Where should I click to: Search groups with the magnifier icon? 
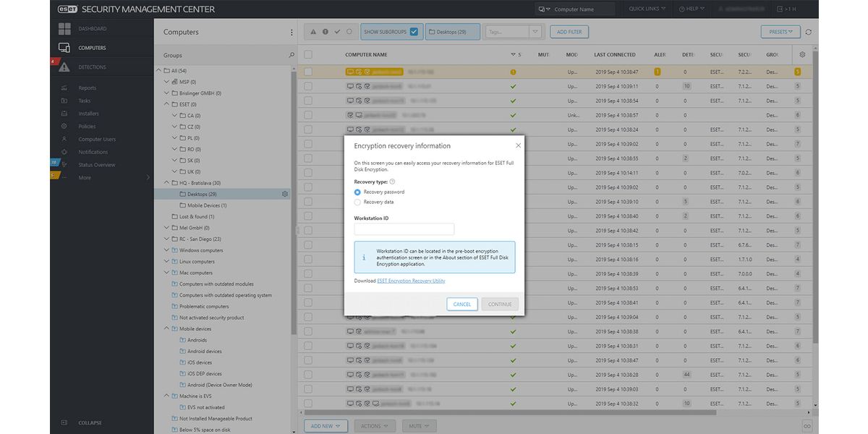(292, 55)
